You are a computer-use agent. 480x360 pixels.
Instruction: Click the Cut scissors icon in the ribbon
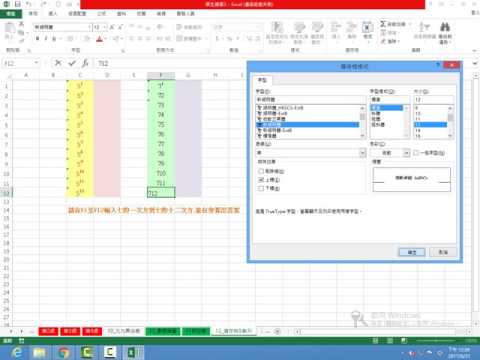pos(22,24)
